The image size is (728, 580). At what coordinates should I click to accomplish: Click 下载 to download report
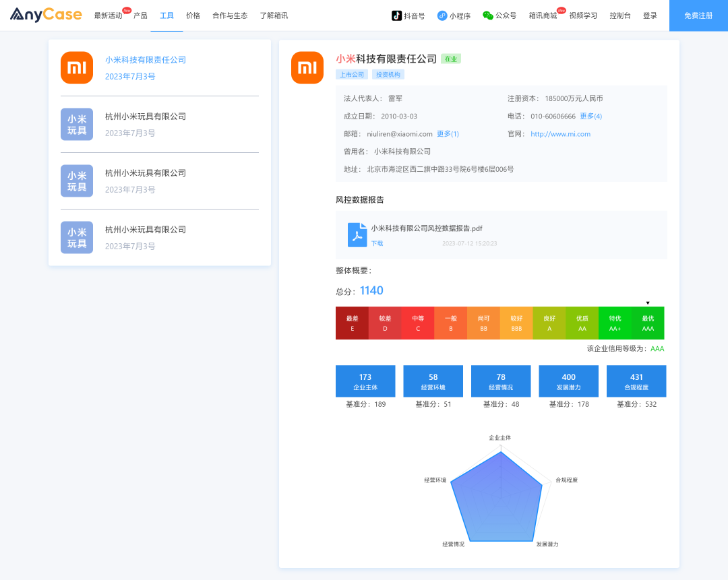click(377, 243)
